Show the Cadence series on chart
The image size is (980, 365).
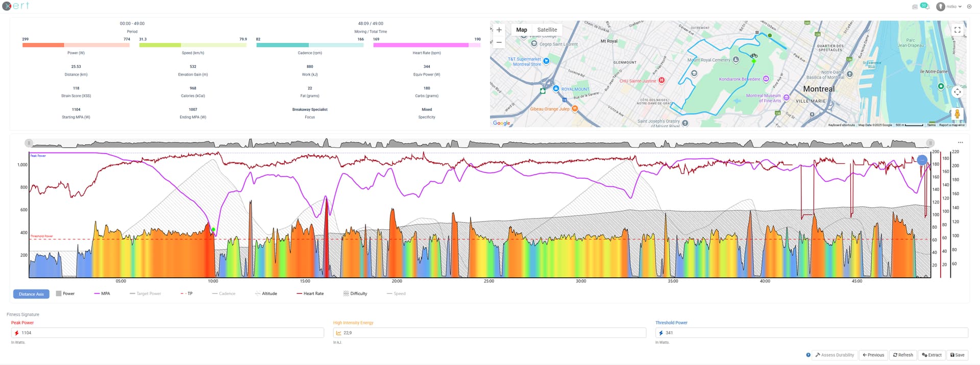pos(224,294)
